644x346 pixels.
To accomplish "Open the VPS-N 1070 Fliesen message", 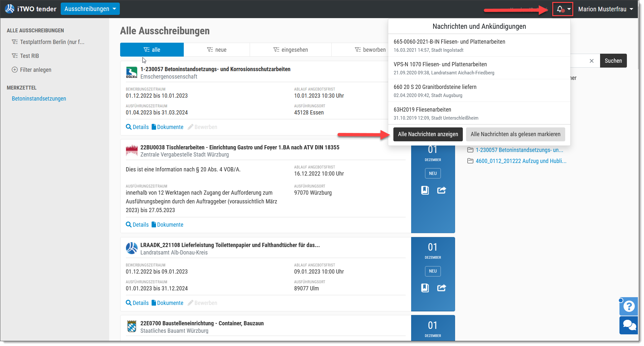I will 479,68.
